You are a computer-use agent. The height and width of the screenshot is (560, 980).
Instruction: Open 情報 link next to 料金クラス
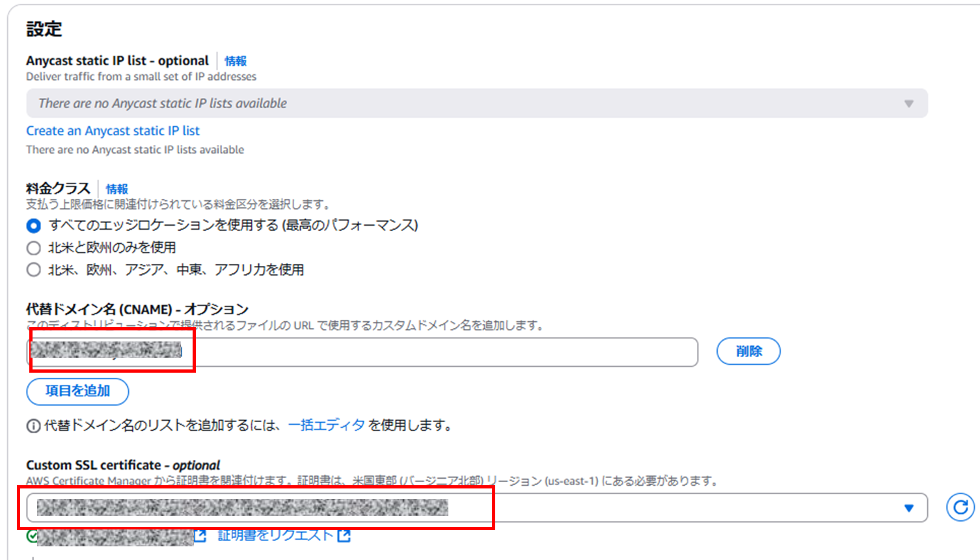pos(117,189)
